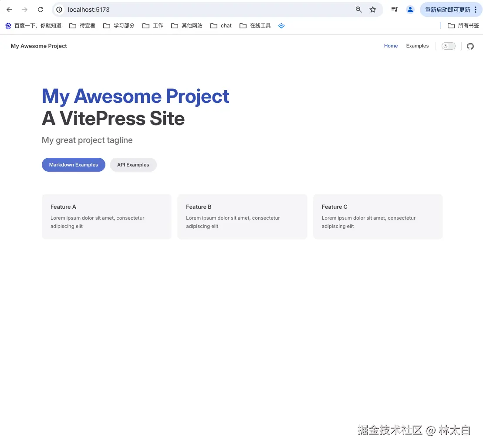Click My Awesome Project site title
The width and height of the screenshot is (483, 448).
(x=39, y=46)
